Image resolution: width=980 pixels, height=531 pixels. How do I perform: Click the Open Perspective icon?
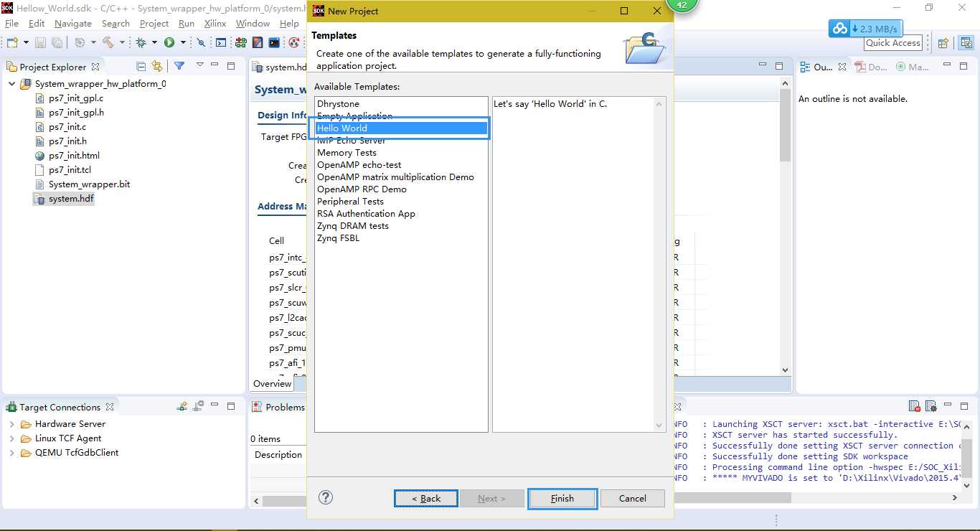[943, 43]
